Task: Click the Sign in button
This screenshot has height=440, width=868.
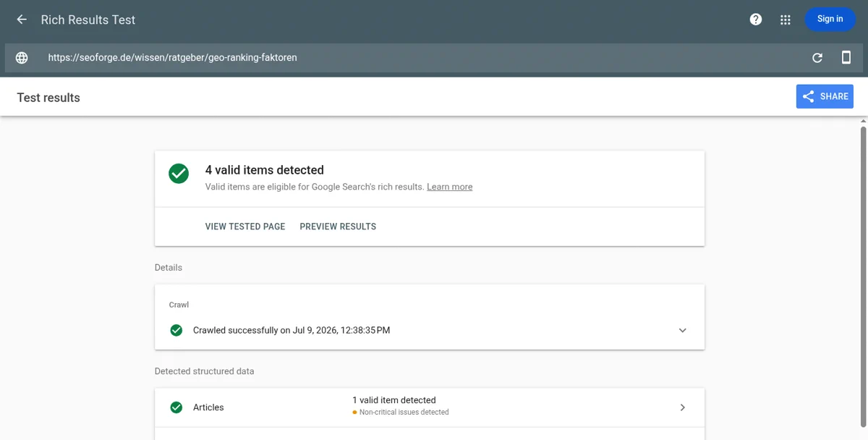Action: 830,20
